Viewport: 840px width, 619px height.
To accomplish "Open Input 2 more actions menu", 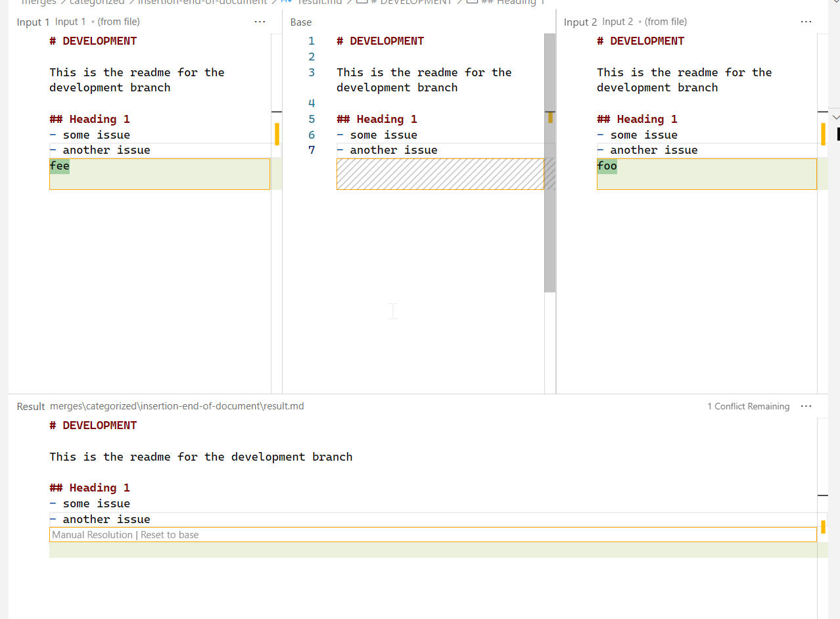I will 806,22.
